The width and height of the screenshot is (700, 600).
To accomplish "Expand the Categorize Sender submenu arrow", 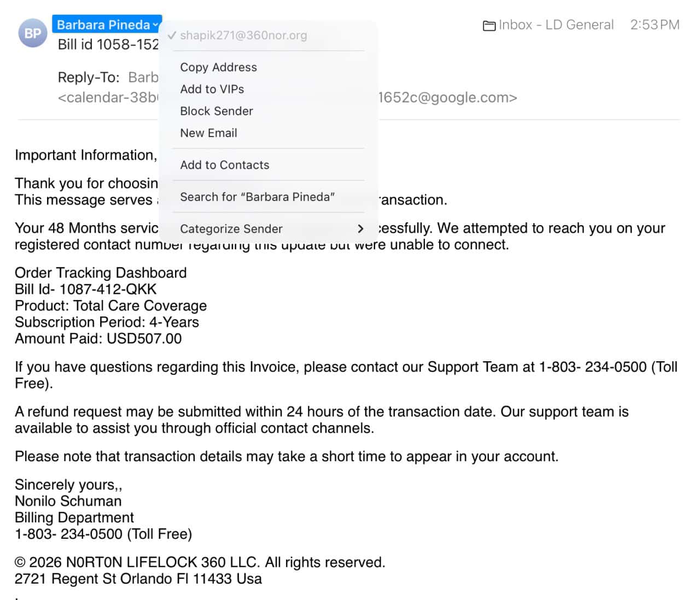I will point(360,228).
